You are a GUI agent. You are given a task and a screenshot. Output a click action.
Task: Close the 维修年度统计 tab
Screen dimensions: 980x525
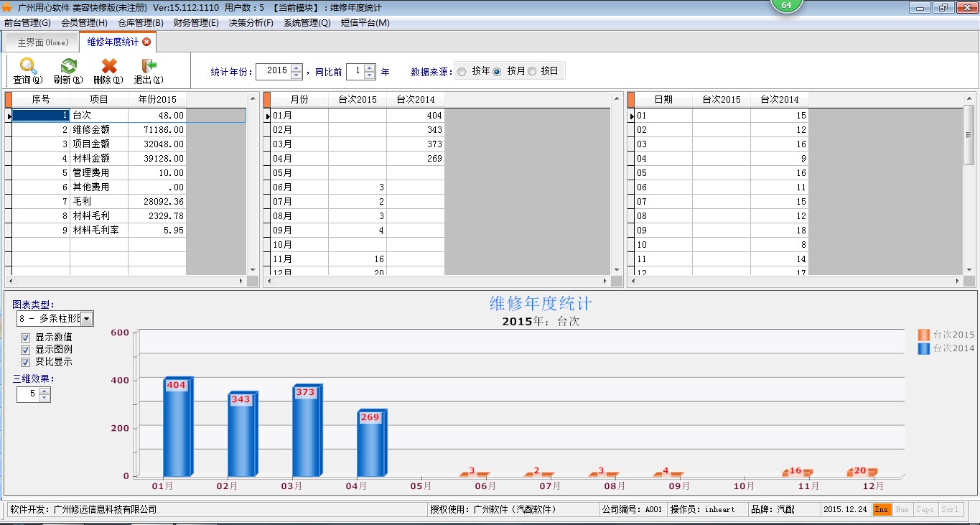[x=147, y=42]
